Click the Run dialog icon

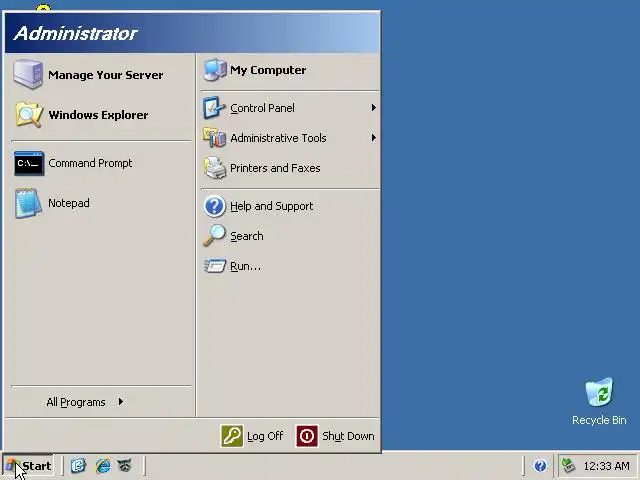(x=215, y=266)
